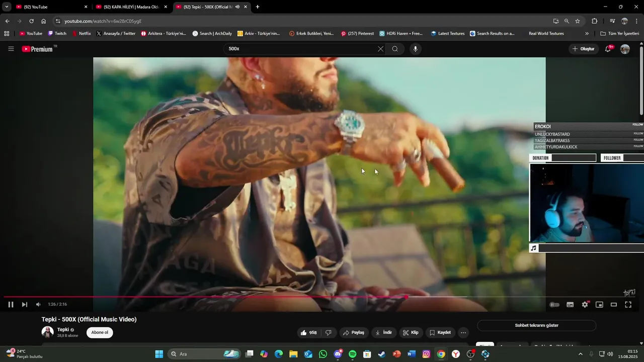Image resolution: width=644 pixels, height=362 pixels.
Task: Go to the YouTube Premium home logo
Action: pyautogui.click(x=38, y=49)
